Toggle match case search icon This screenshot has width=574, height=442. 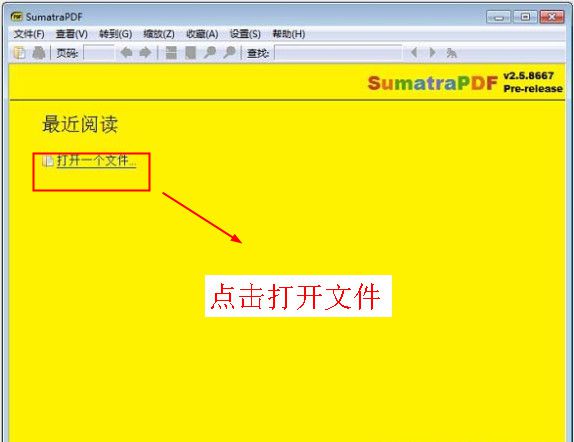point(451,53)
